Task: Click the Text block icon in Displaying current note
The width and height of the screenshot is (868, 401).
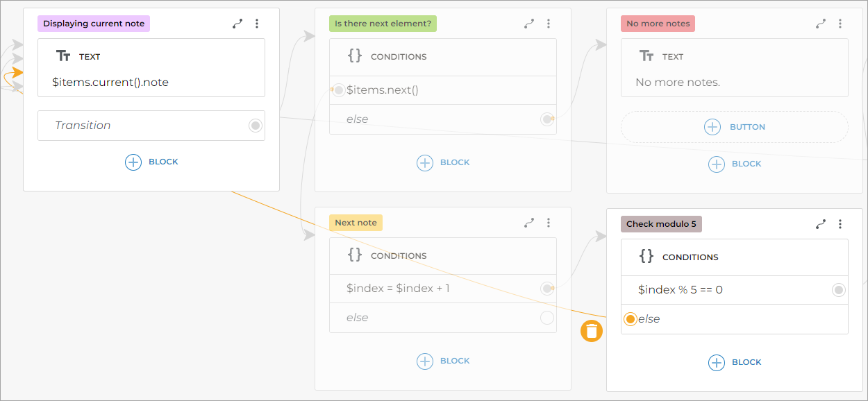Action: (x=63, y=57)
